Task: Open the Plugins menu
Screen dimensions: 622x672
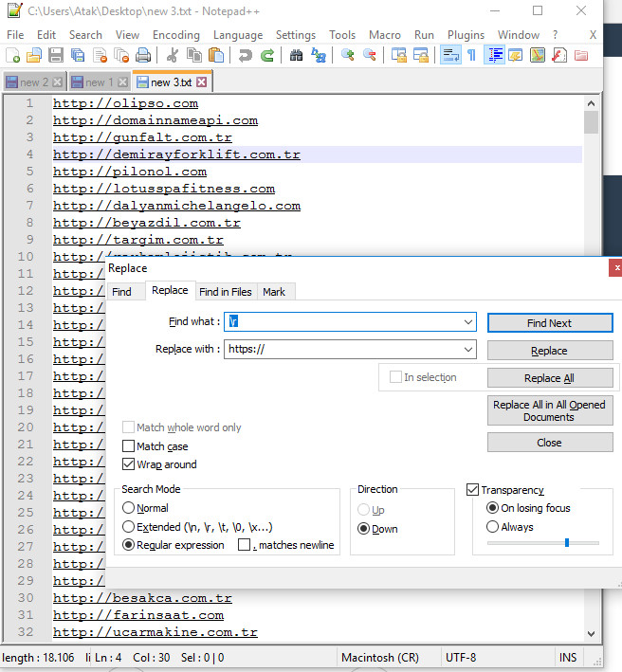Action: point(466,35)
